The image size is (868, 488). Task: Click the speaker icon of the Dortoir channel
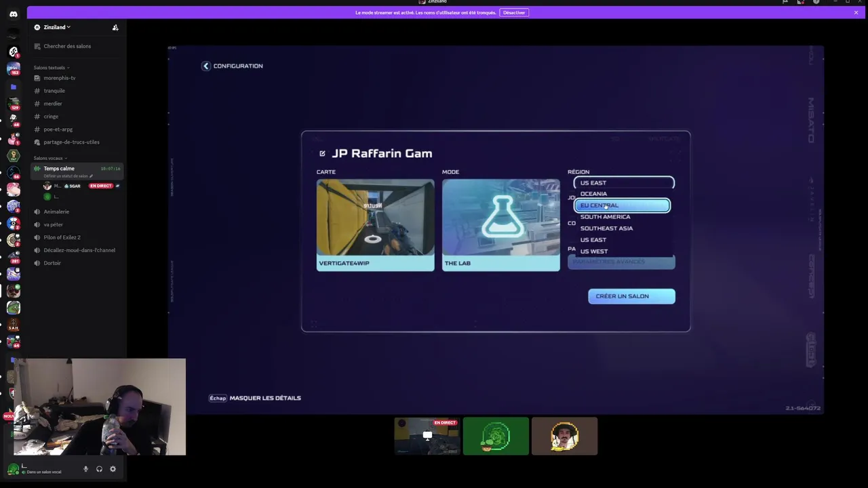37,263
